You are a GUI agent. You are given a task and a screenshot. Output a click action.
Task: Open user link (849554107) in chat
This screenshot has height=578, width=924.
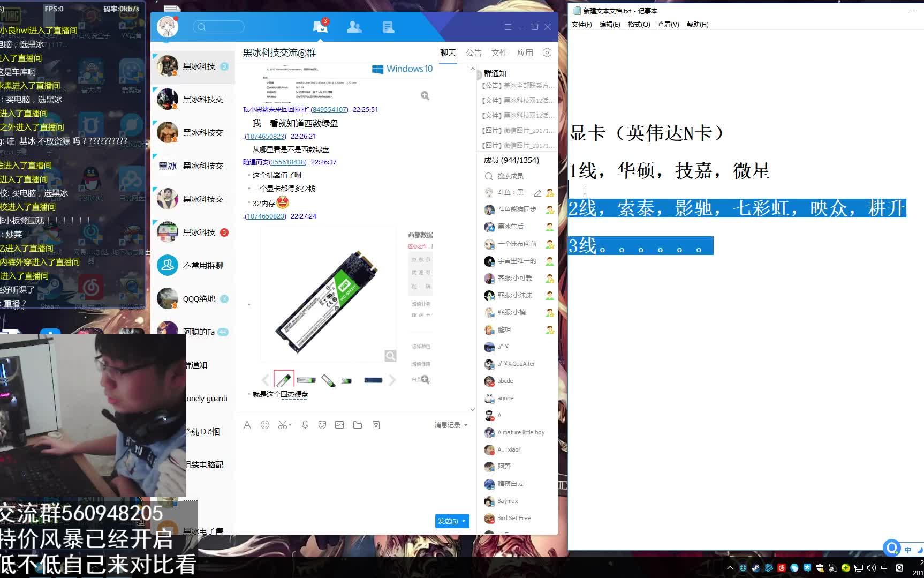pos(329,109)
